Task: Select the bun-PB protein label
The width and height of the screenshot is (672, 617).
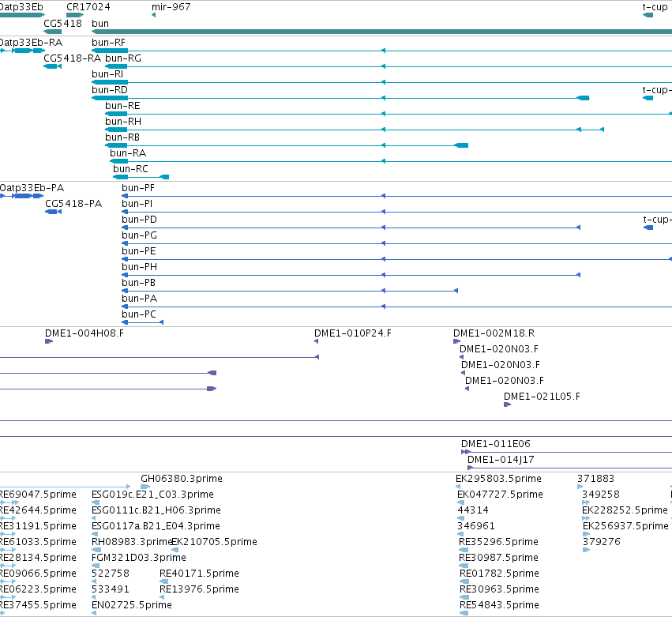Action: (138, 283)
